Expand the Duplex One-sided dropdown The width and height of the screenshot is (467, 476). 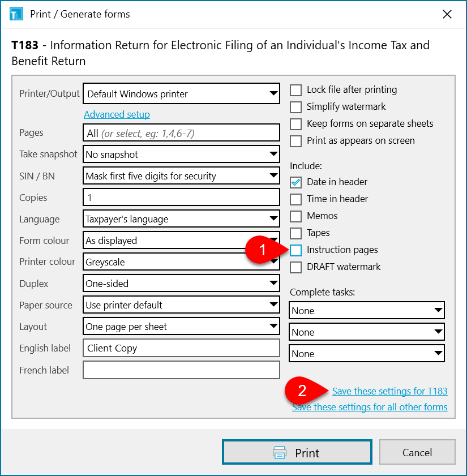pyautogui.click(x=181, y=283)
